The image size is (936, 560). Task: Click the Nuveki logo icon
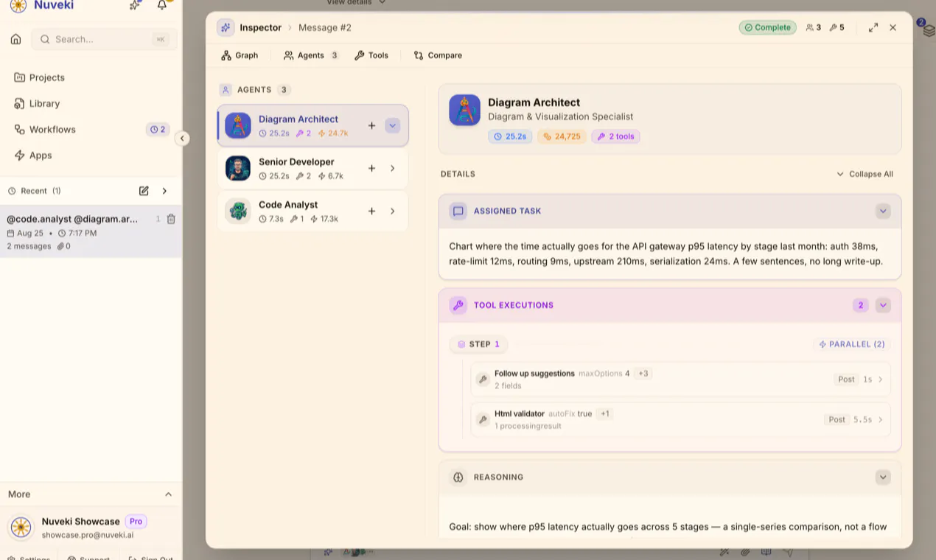tap(18, 6)
